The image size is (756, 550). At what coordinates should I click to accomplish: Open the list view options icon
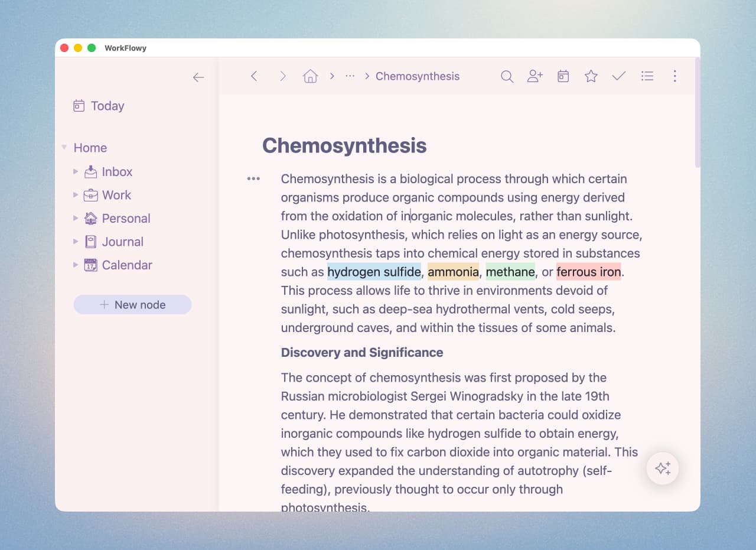click(647, 76)
